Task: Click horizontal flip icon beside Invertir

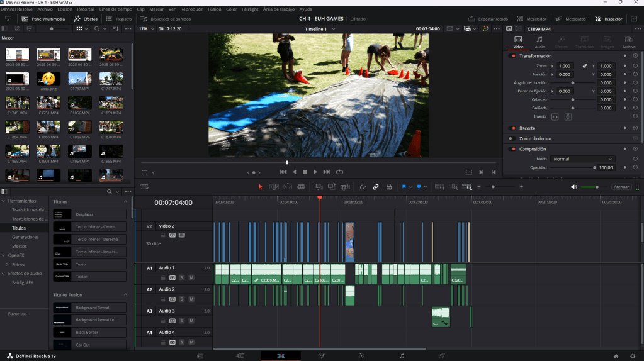Action: [x=555, y=117]
